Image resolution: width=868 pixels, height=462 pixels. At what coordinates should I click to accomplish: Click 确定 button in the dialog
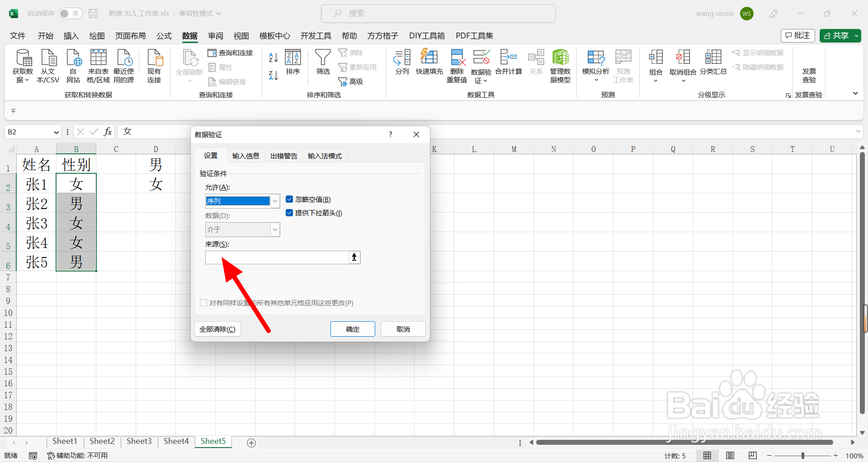(353, 329)
